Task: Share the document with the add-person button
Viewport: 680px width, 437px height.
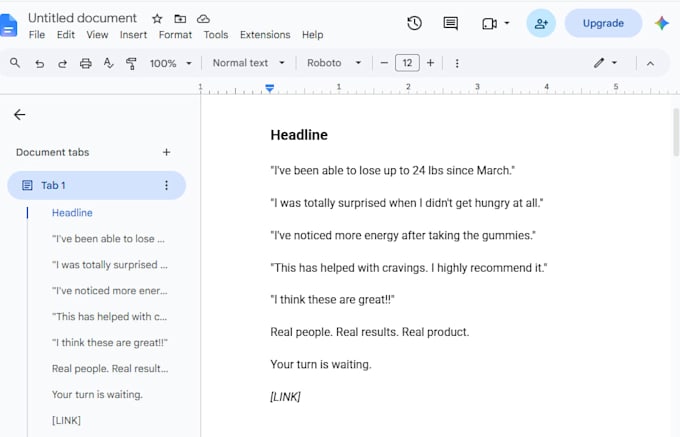Action: point(541,23)
